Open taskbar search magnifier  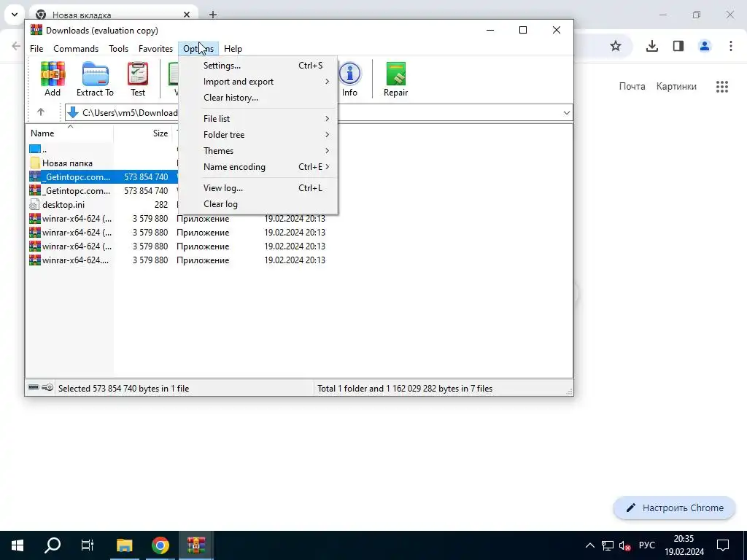click(53, 545)
